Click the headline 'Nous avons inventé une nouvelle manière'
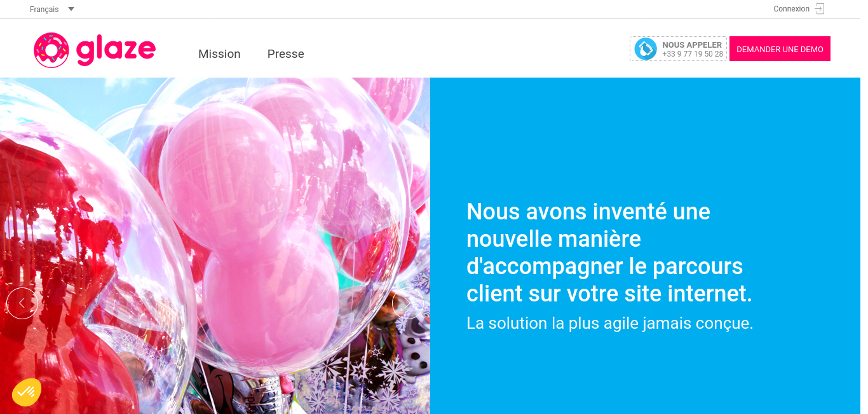 [588, 225]
